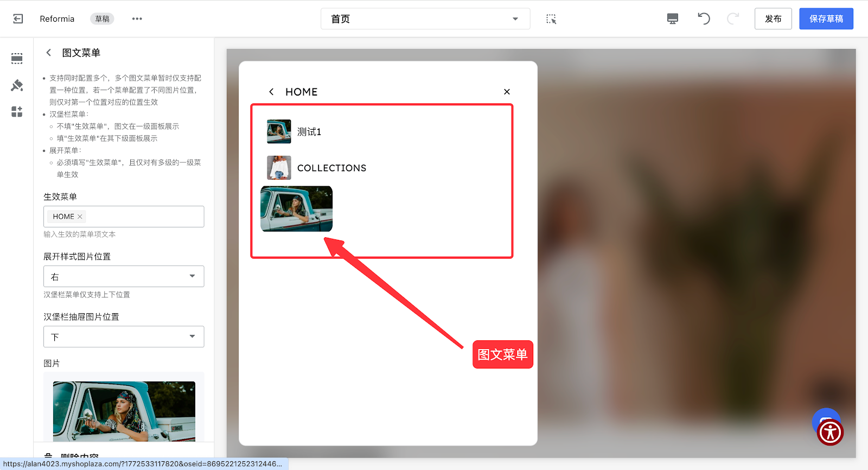The image size is (868, 470).
Task: Open the apps blocks sidebar icon
Action: coord(17,112)
